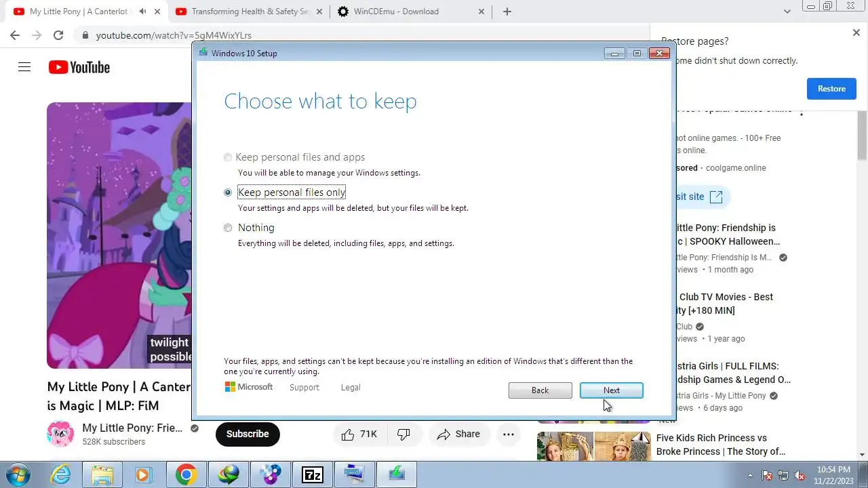Subscribe to the My Little Pony channel

(248, 434)
